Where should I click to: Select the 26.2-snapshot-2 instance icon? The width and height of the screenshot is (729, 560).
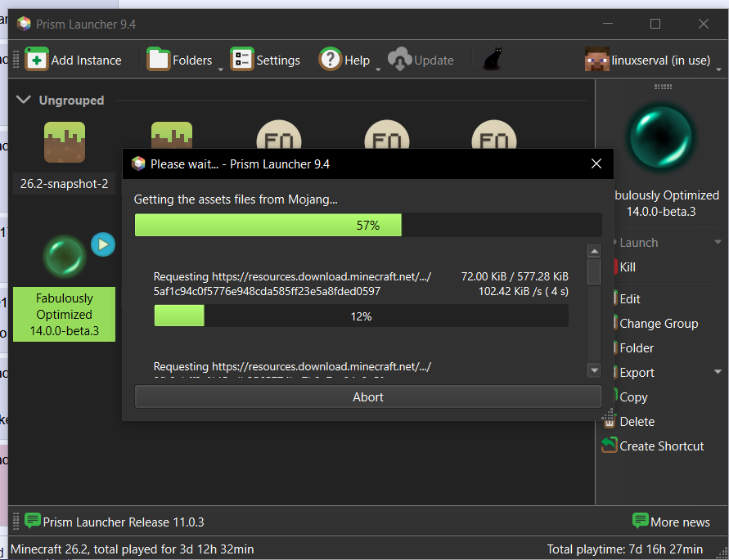pyautogui.click(x=65, y=142)
